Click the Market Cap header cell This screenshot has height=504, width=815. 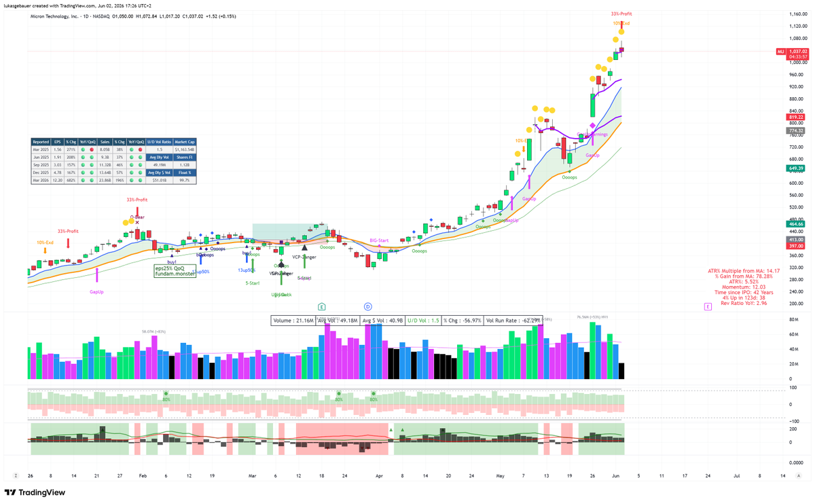click(185, 142)
